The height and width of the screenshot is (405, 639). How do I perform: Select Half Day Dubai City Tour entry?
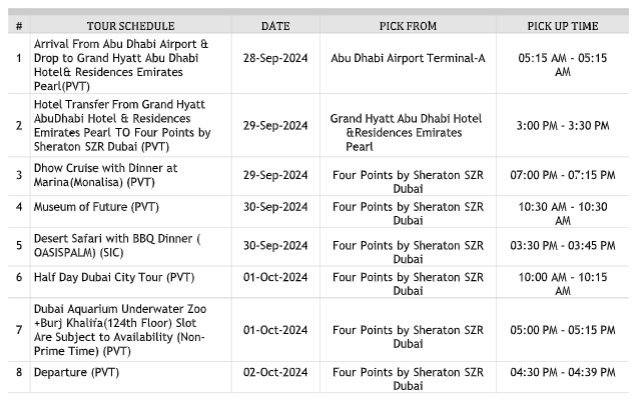[x=114, y=277]
